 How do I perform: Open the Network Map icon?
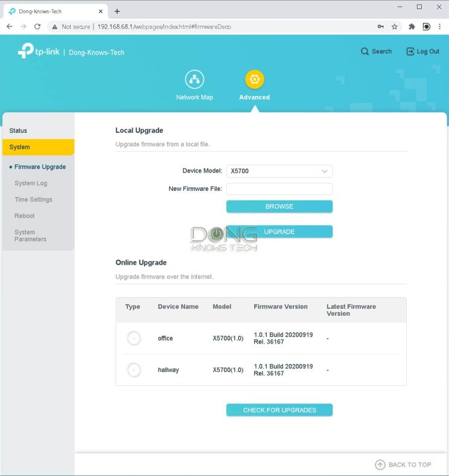(x=194, y=80)
